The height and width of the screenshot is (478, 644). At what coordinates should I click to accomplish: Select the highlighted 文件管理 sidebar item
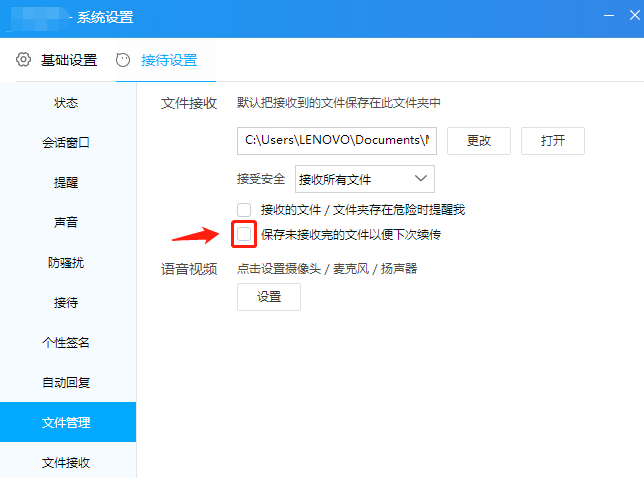point(68,422)
